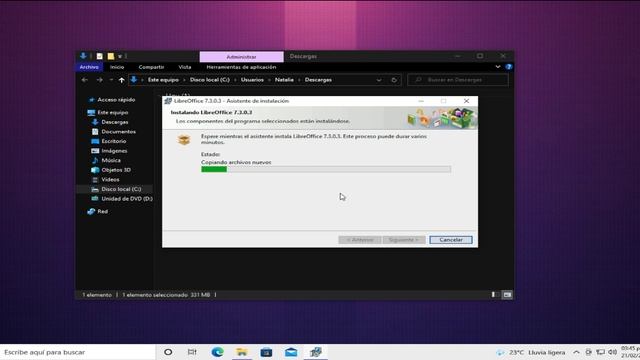The image size is (640, 360).
Task: Go back in File Explorer
Action: click(84, 80)
